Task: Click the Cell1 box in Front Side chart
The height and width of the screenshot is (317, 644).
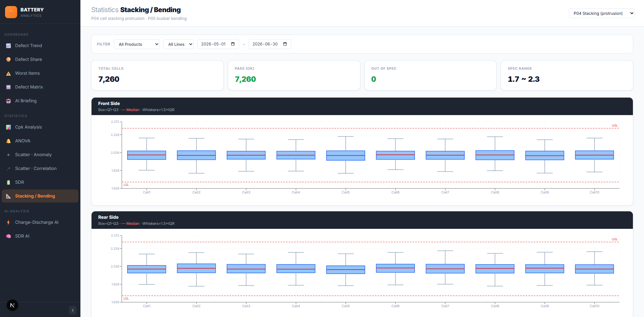Action: click(x=147, y=155)
